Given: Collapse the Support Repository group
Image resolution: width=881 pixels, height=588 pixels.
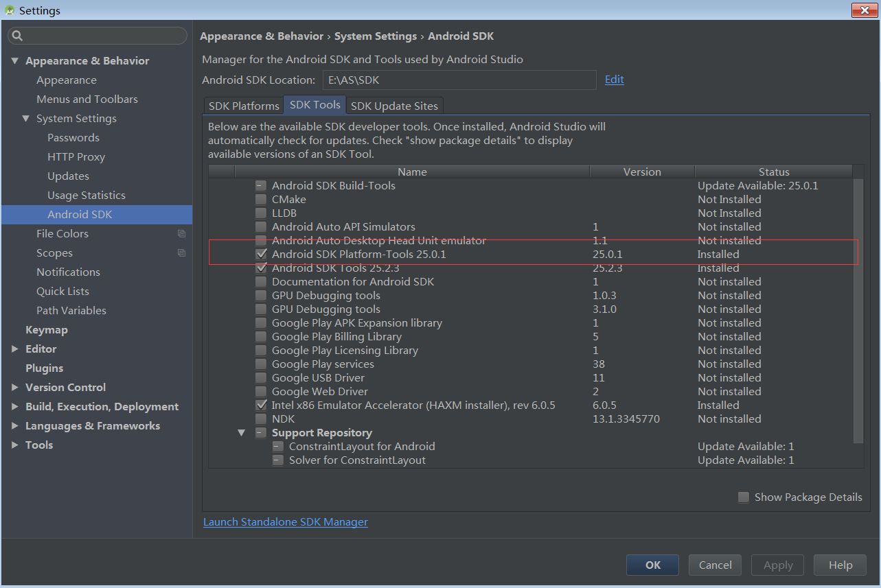Looking at the screenshot, I should (242, 433).
